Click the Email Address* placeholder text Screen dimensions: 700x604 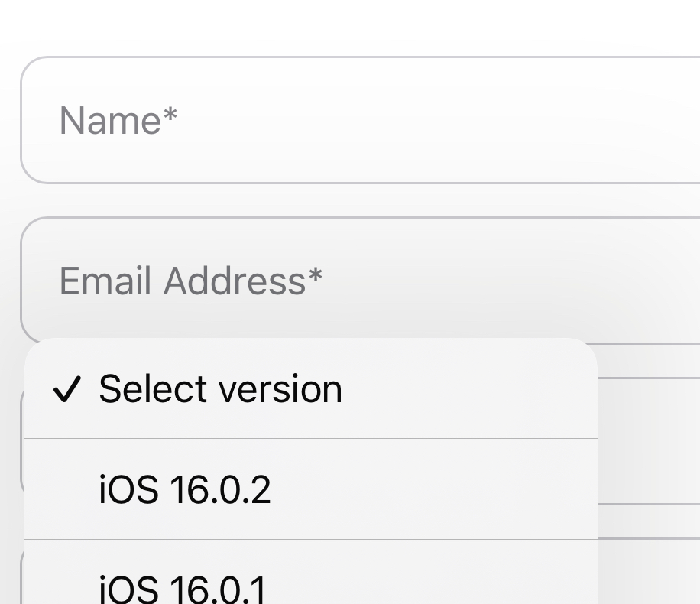point(190,281)
